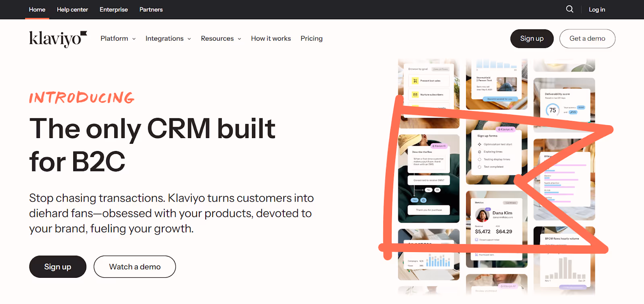Click the Nurture subscribers envelope icon

coord(415,95)
